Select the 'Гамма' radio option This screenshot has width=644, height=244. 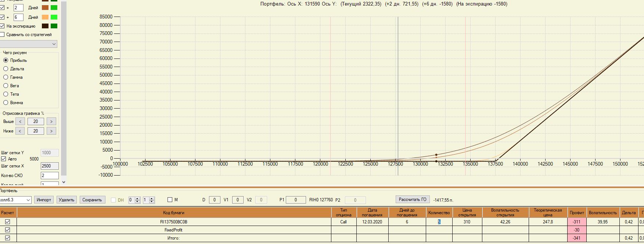click(6, 77)
